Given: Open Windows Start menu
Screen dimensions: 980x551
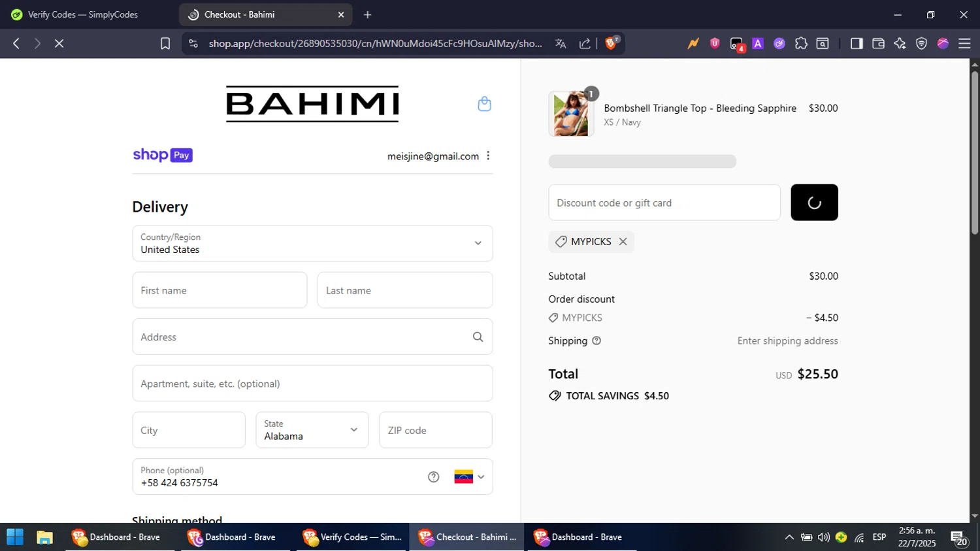Looking at the screenshot, I should [15, 537].
